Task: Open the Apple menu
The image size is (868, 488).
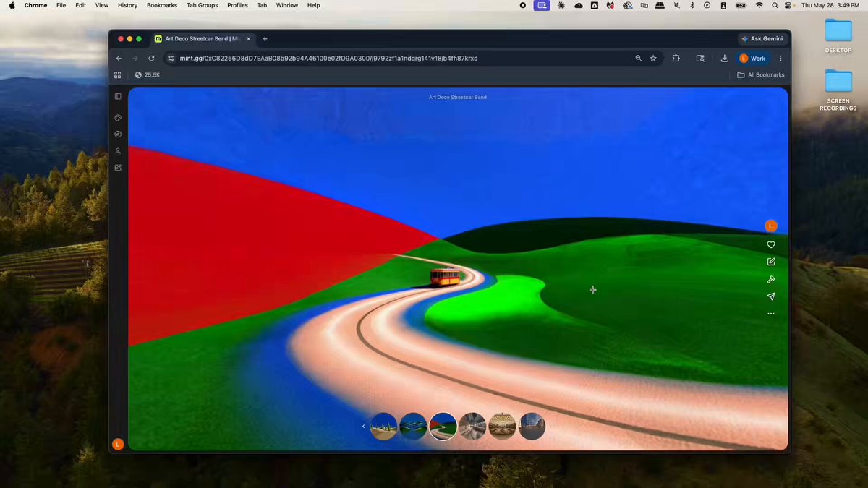Action: click(x=12, y=5)
